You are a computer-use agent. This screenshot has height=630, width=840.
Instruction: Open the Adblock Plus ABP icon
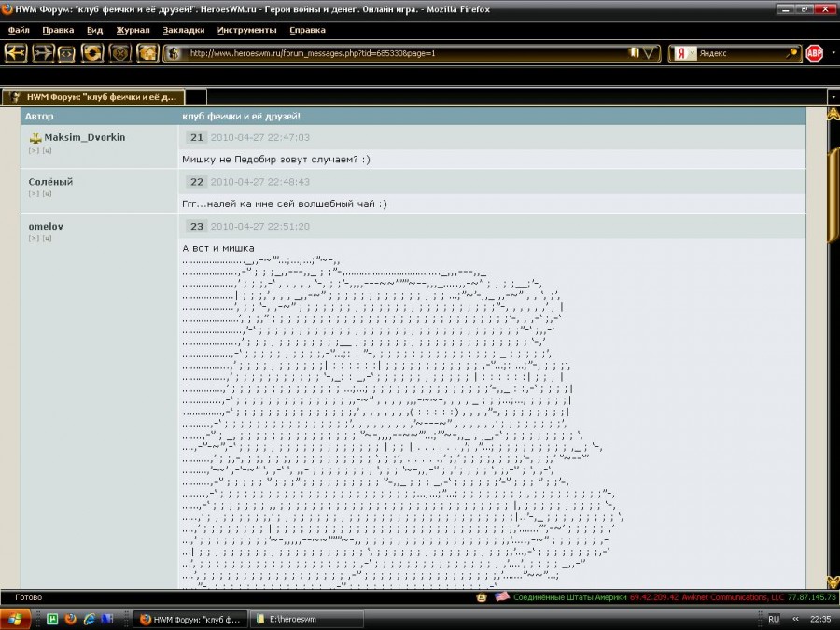[x=814, y=53]
